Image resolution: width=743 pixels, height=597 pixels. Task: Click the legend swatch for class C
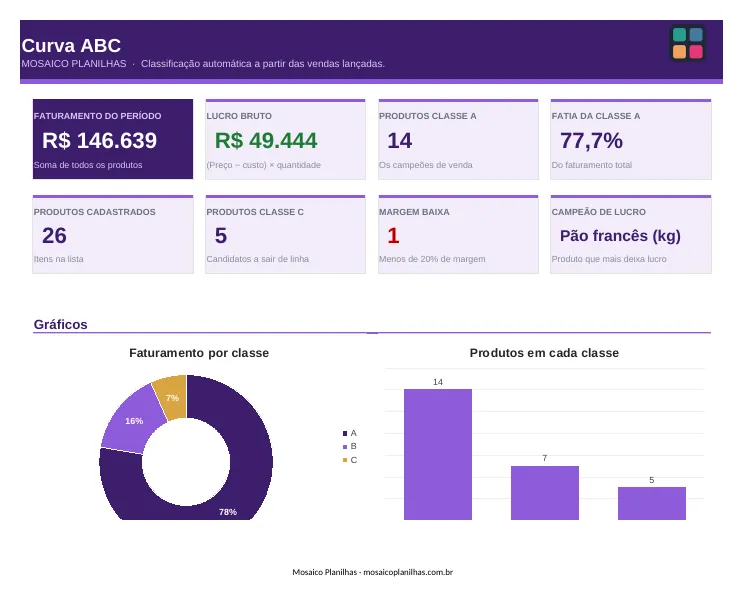pyautogui.click(x=345, y=460)
